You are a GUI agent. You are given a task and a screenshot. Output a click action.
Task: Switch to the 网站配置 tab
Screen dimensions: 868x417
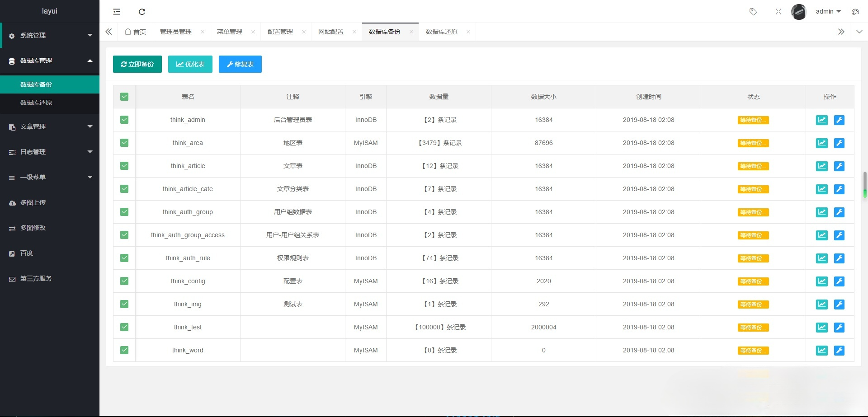point(331,32)
